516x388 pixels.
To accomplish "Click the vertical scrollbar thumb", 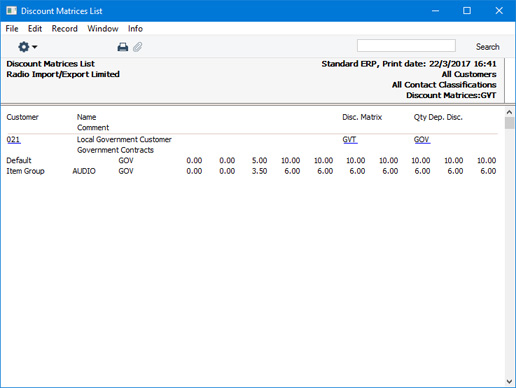I will click(509, 123).
